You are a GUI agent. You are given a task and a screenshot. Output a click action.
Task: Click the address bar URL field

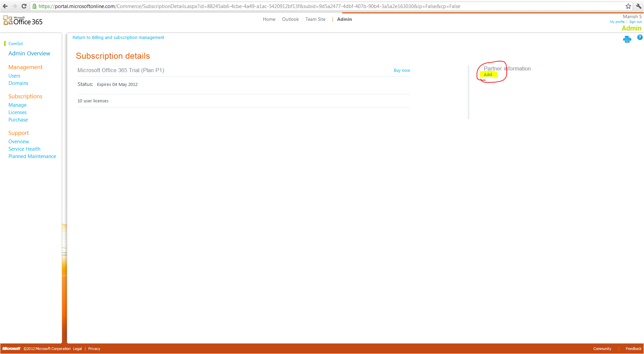(248, 6)
